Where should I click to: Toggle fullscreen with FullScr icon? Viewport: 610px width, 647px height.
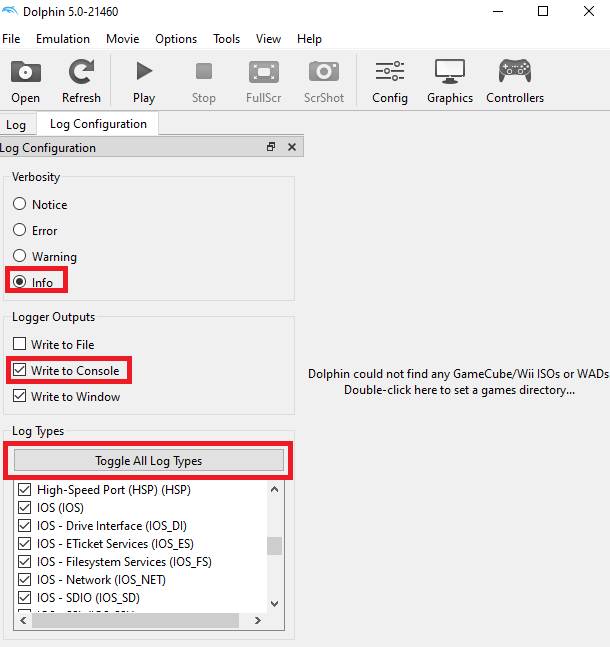tap(264, 72)
